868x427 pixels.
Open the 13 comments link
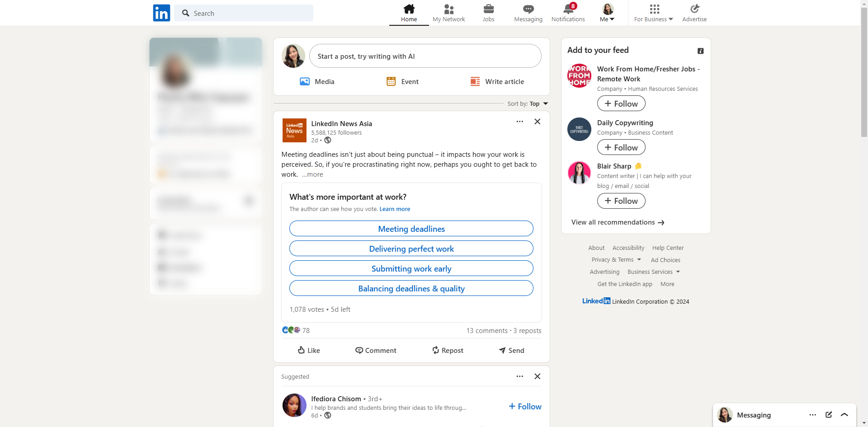click(x=487, y=331)
